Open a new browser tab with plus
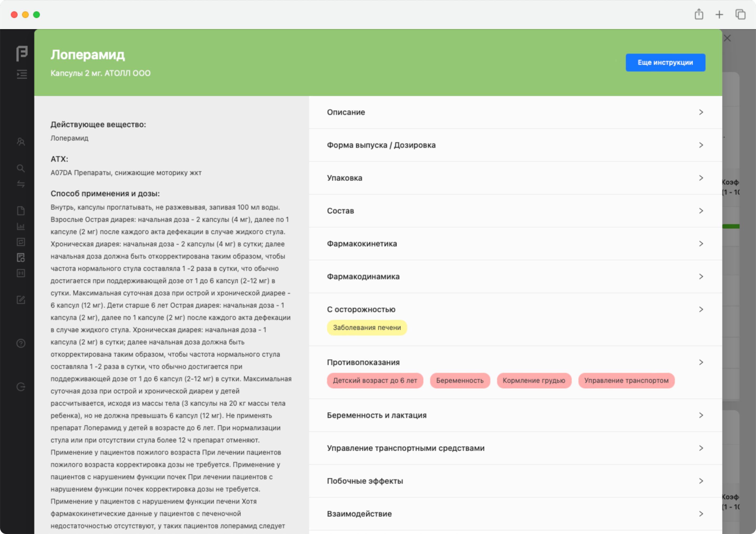 719,14
